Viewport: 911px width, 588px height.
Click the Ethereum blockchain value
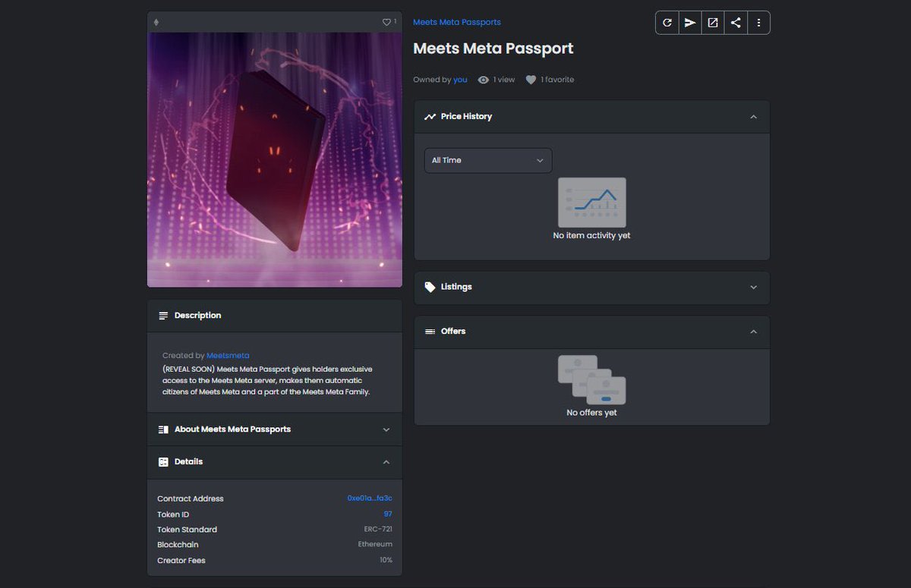(375, 544)
